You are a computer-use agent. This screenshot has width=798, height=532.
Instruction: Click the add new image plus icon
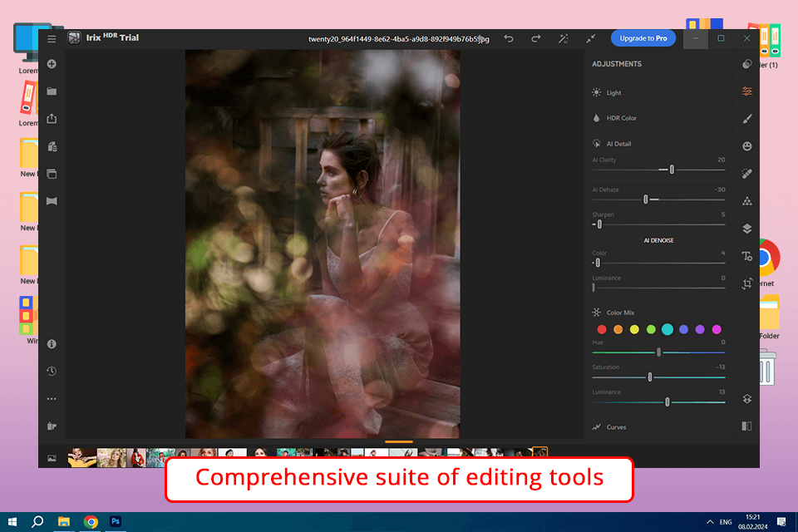point(52,65)
